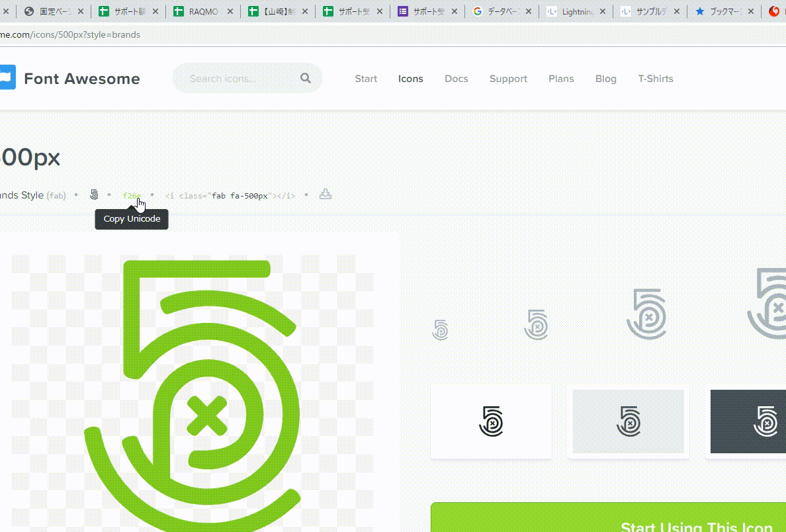Close the データベー Google tab

(529, 11)
